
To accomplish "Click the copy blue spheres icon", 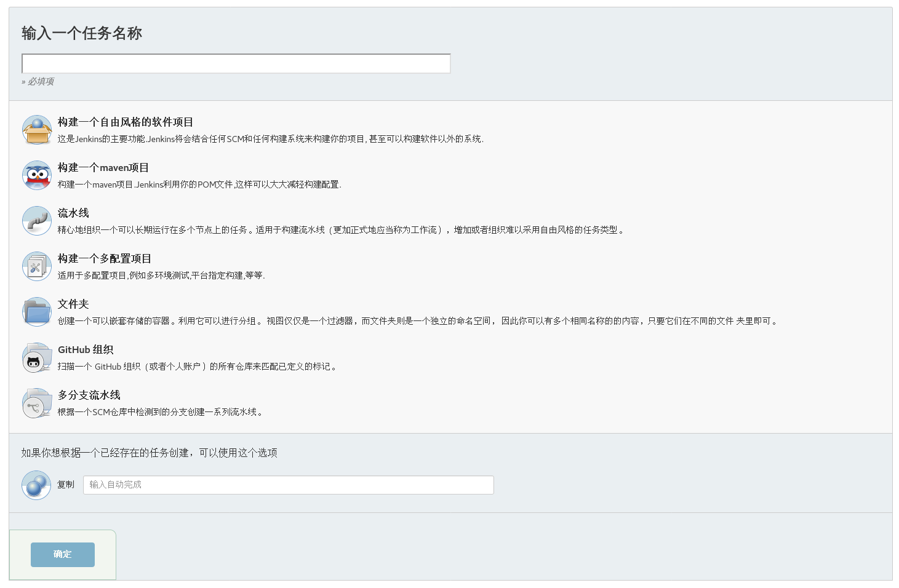I will click(x=36, y=485).
